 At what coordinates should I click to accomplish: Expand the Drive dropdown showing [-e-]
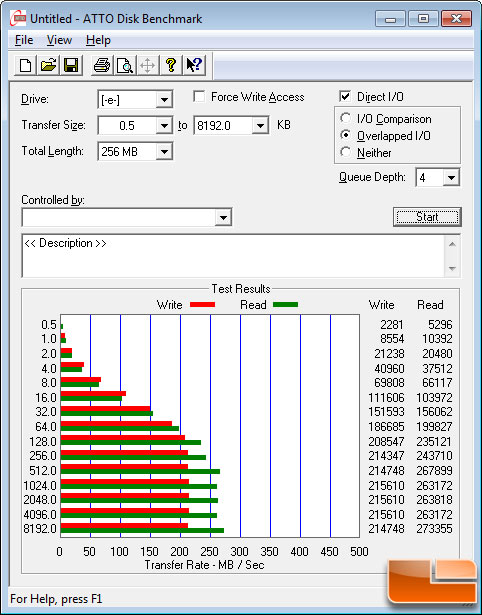[x=164, y=100]
